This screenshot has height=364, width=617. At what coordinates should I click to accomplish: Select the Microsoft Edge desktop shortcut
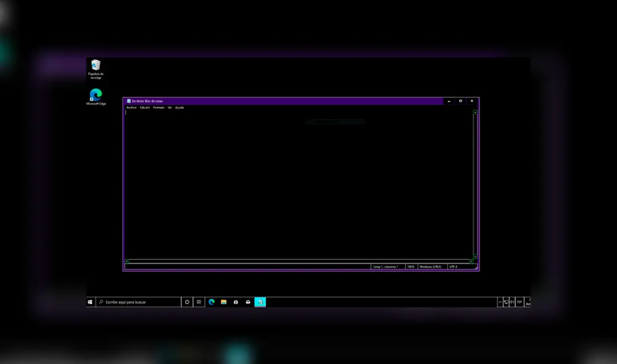point(94,96)
